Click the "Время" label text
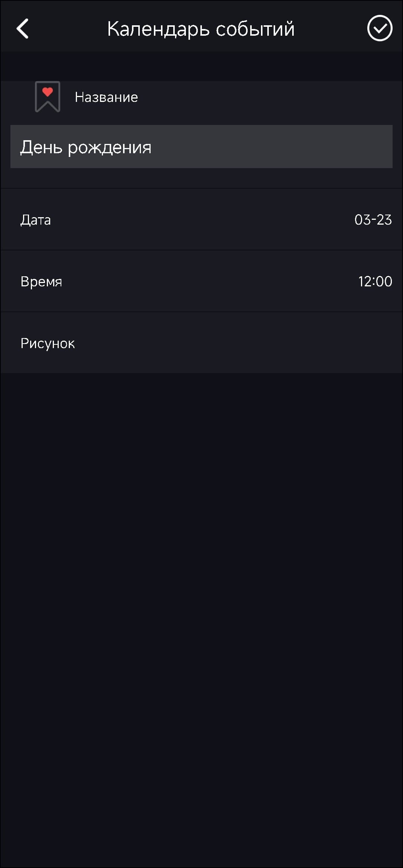This screenshot has height=868, width=403. coord(41,282)
